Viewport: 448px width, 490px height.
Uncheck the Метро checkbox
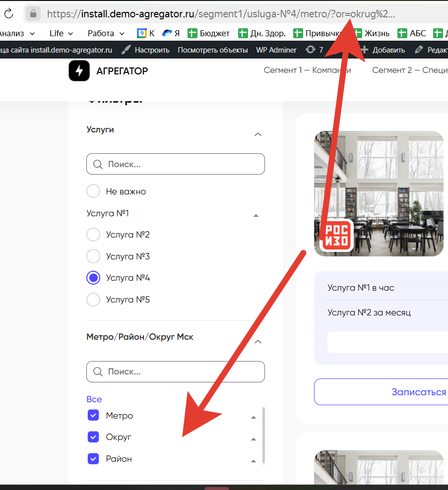point(93,415)
